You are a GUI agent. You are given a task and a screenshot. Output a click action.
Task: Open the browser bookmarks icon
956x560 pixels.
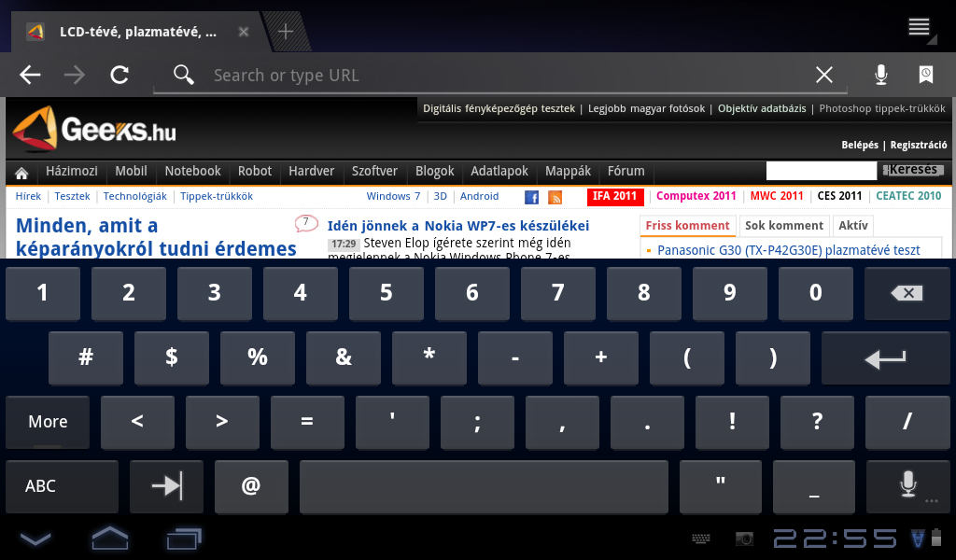[925, 76]
